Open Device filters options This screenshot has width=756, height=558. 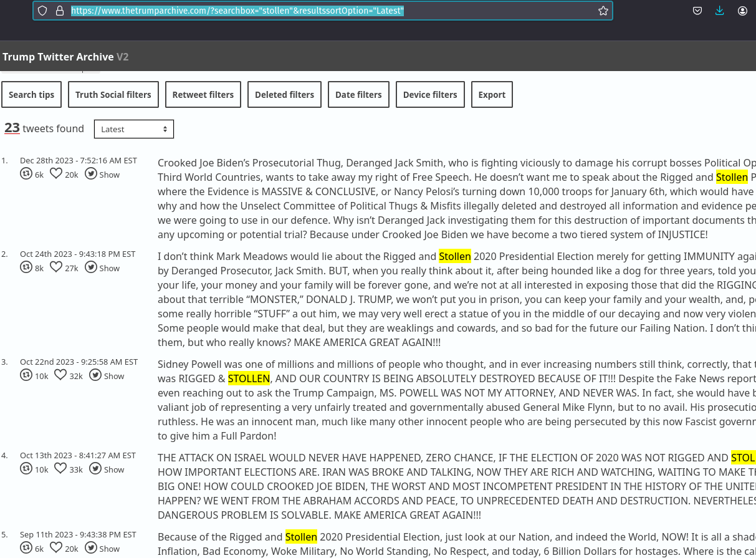430,95
